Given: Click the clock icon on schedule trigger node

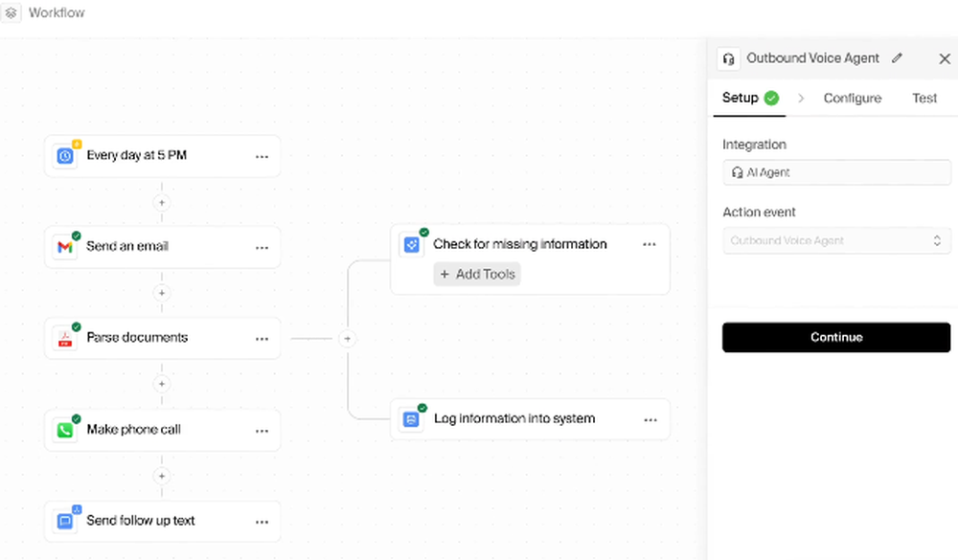Looking at the screenshot, I should coord(65,155).
